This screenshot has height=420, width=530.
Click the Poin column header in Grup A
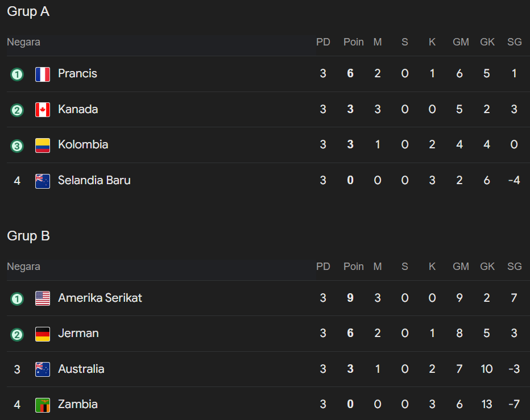(x=353, y=42)
